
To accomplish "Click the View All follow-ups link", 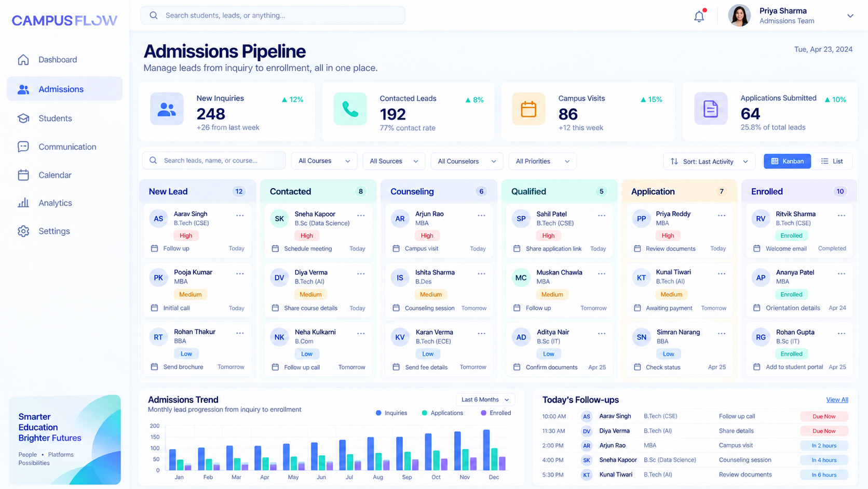I will point(837,400).
